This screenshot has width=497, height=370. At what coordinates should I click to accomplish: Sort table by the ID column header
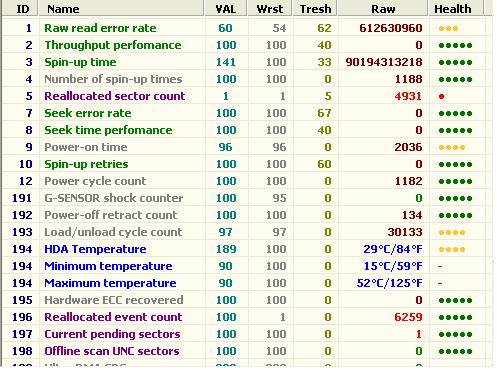coord(21,9)
